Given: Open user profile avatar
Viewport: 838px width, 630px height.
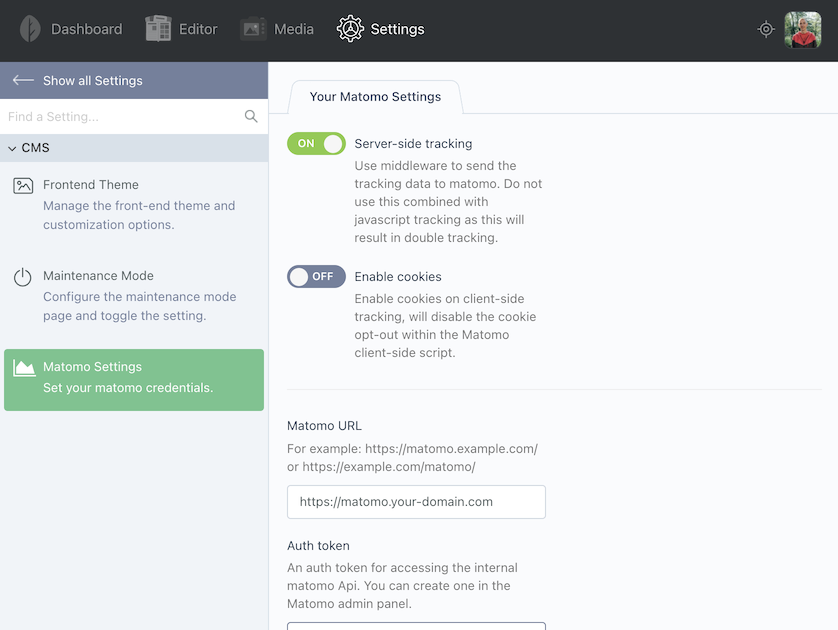Looking at the screenshot, I should pos(803,30).
